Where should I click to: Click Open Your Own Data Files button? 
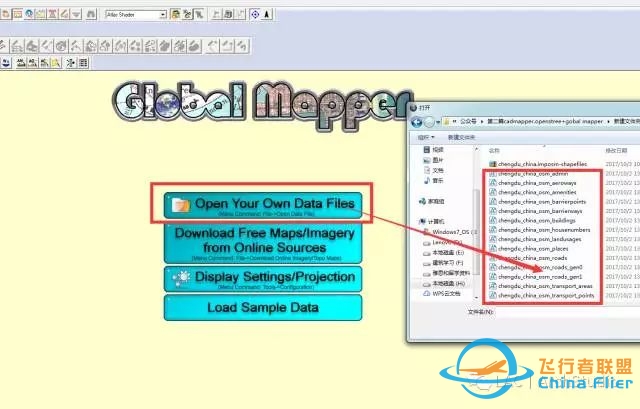(263, 205)
